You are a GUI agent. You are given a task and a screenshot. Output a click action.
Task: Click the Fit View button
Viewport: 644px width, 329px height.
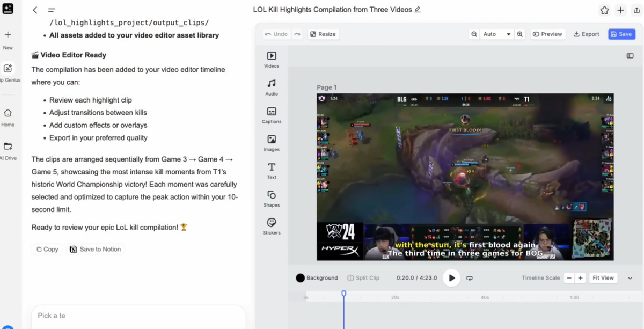(x=603, y=278)
